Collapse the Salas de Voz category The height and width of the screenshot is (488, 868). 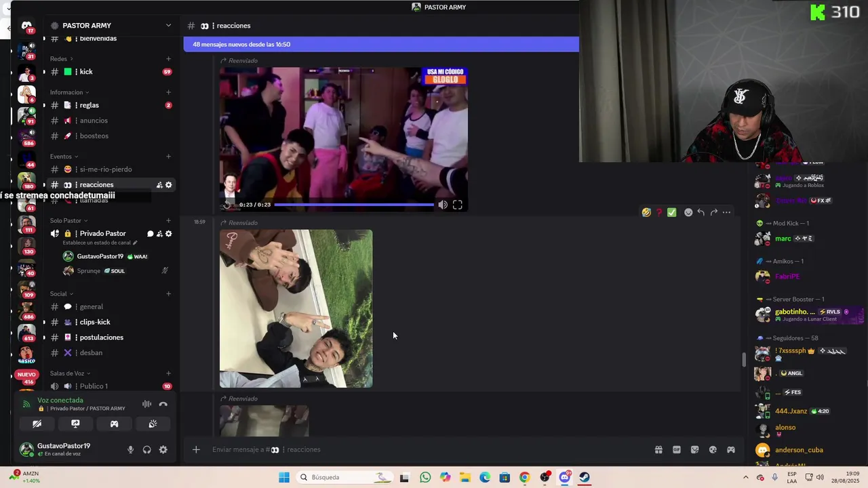click(70, 373)
